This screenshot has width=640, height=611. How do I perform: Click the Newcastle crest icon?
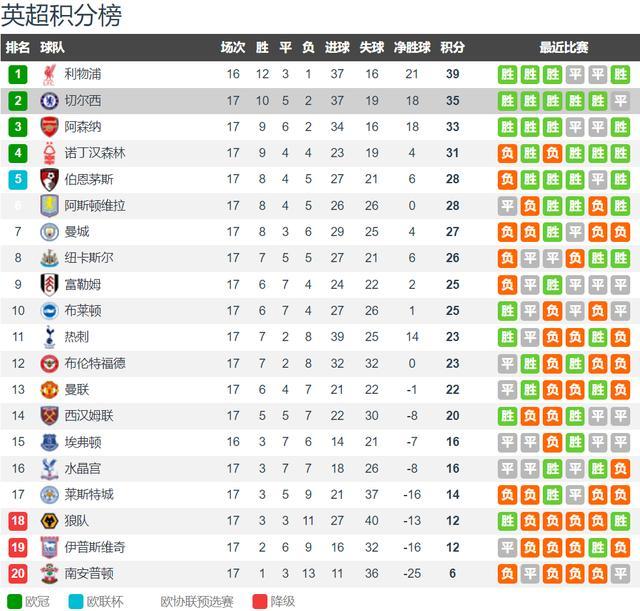(x=49, y=258)
